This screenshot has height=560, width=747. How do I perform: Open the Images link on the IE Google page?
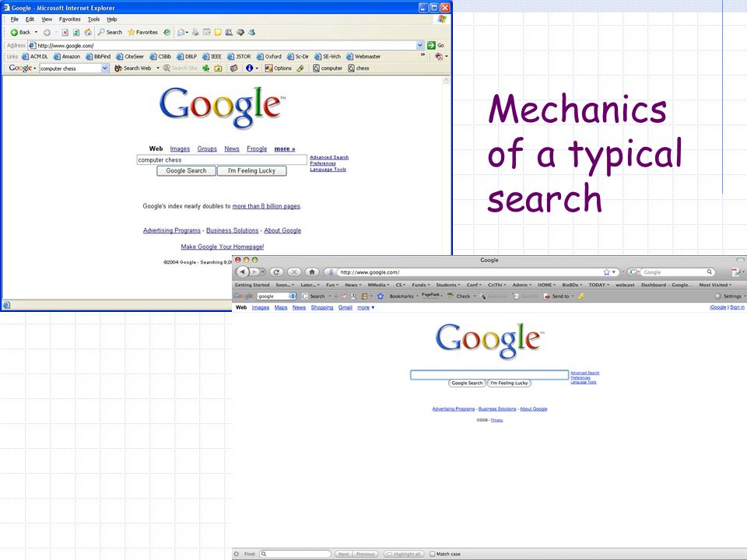pyautogui.click(x=180, y=149)
